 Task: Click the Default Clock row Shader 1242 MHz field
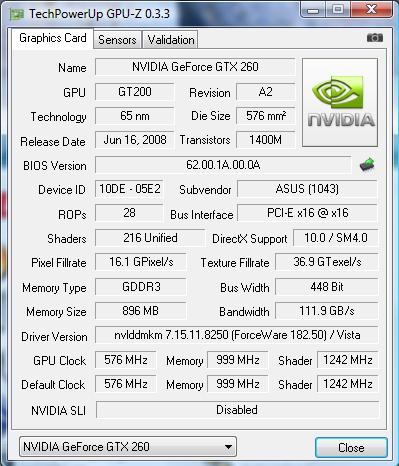tap(348, 384)
